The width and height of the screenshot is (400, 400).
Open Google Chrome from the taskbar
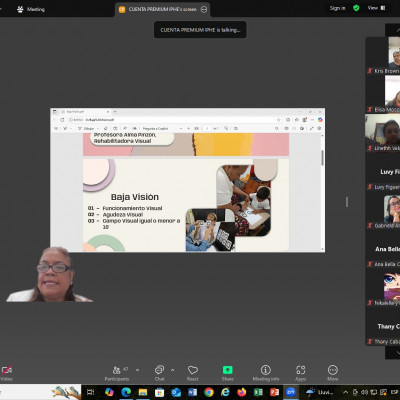click(x=209, y=392)
